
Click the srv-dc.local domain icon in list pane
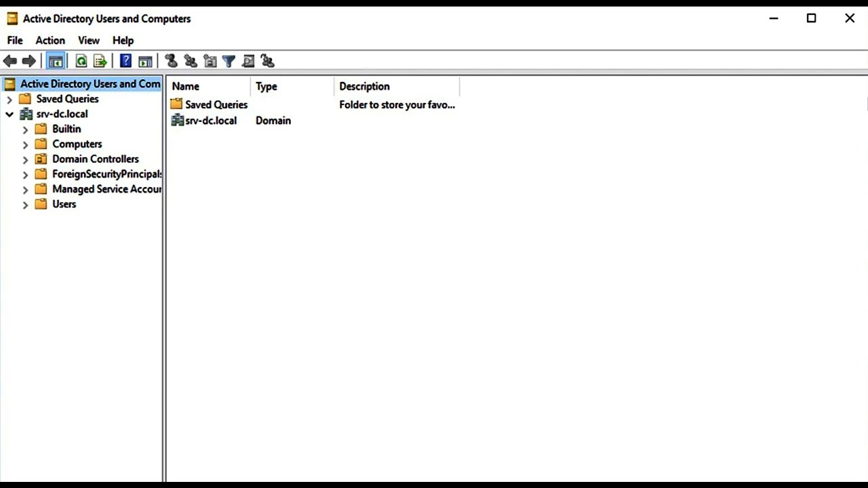[x=177, y=120]
